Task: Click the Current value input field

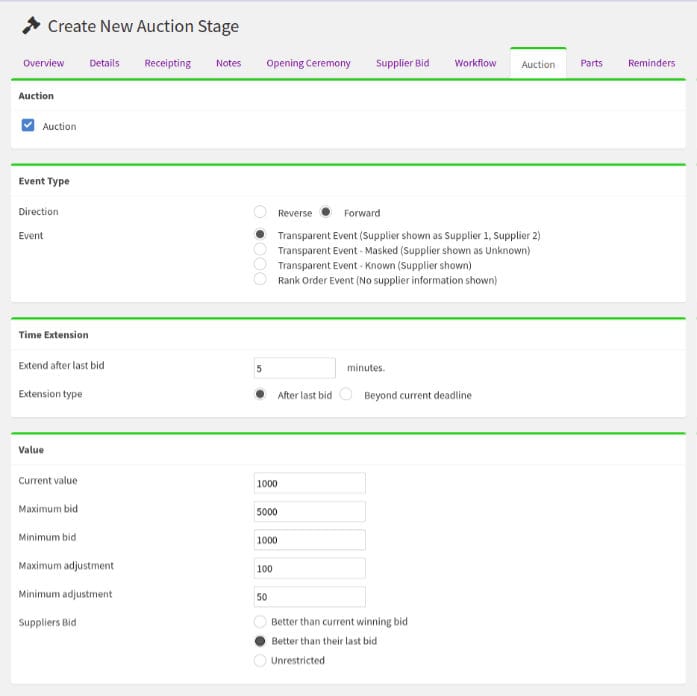Action: click(x=309, y=483)
